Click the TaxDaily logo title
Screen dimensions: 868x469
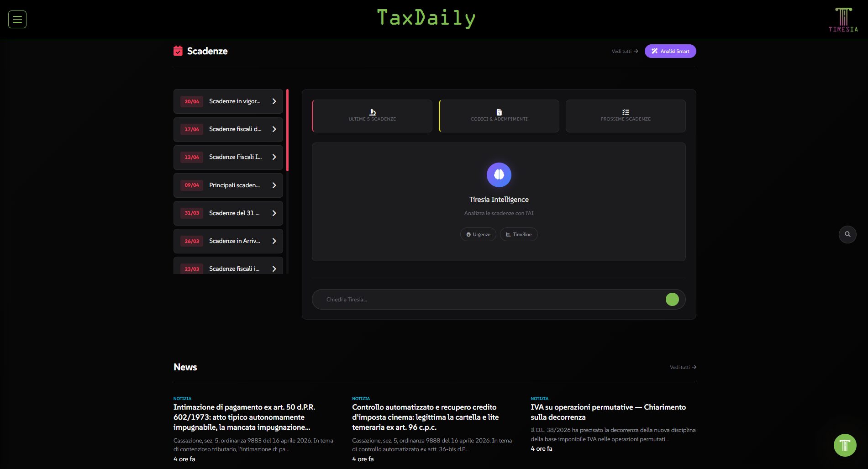426,18
